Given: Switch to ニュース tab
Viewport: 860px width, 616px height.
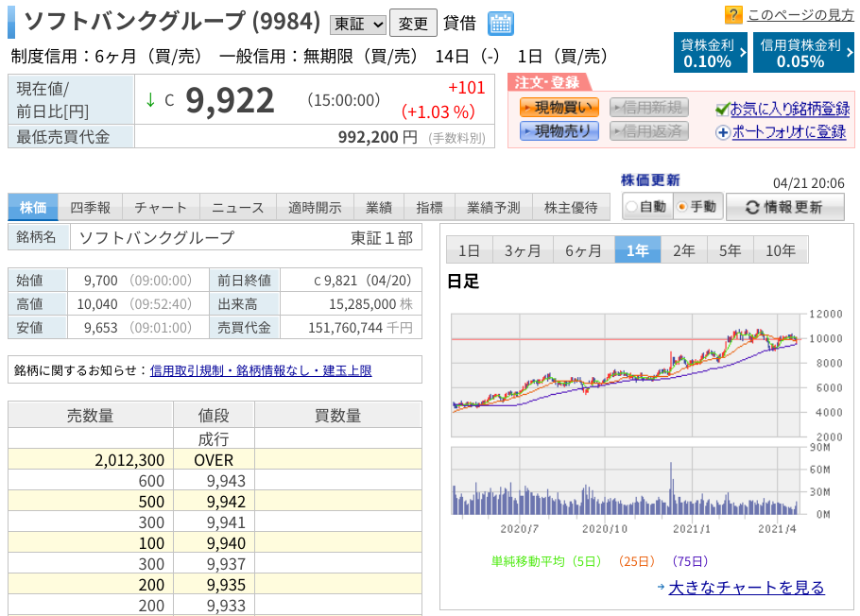Looking at the screenshot, I should (238, 207).
